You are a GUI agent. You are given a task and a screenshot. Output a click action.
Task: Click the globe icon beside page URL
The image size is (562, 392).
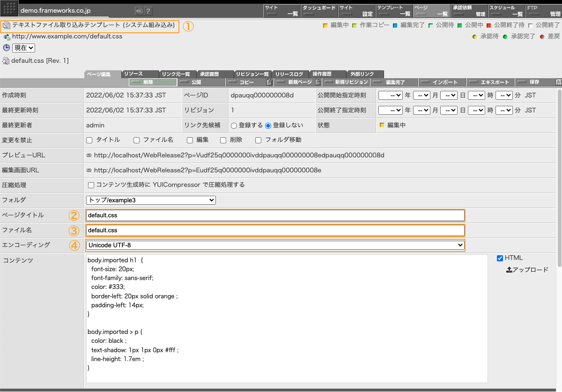coord(7,37)
